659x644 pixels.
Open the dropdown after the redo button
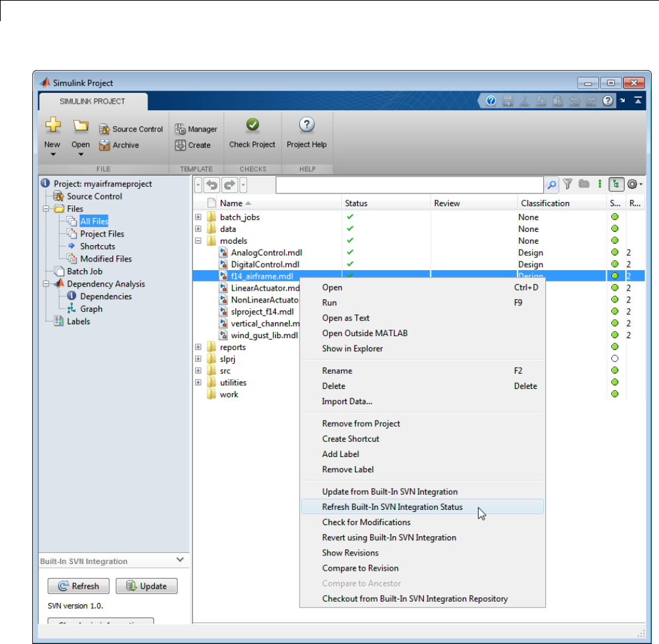click(x=243, y=185)
